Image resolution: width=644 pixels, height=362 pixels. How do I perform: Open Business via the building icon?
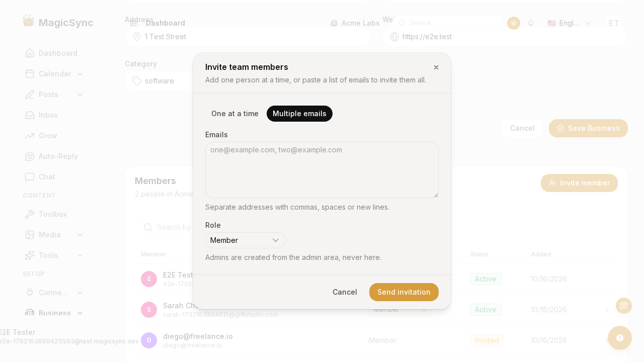pyautogui.click(x=30, y=313)
